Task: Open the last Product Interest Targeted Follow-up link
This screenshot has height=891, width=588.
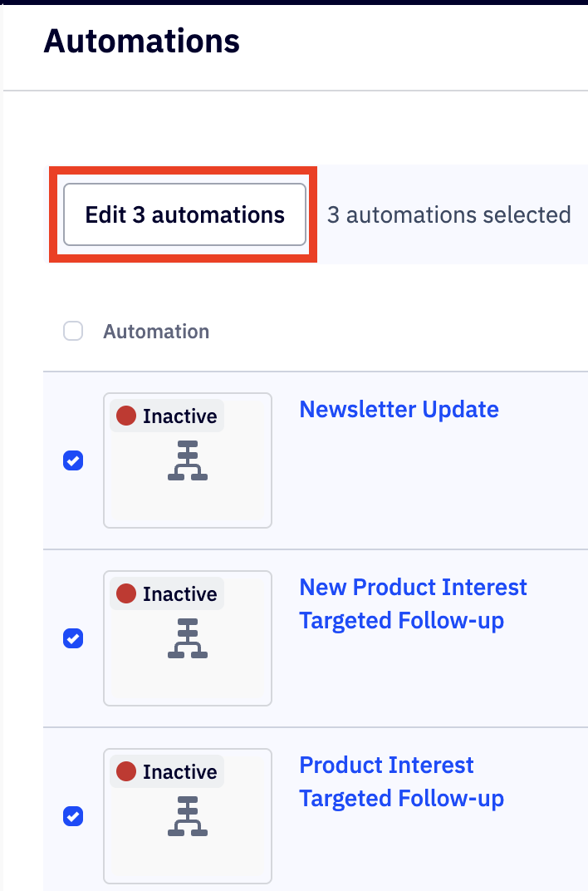Action: click(x=401, y=781)
